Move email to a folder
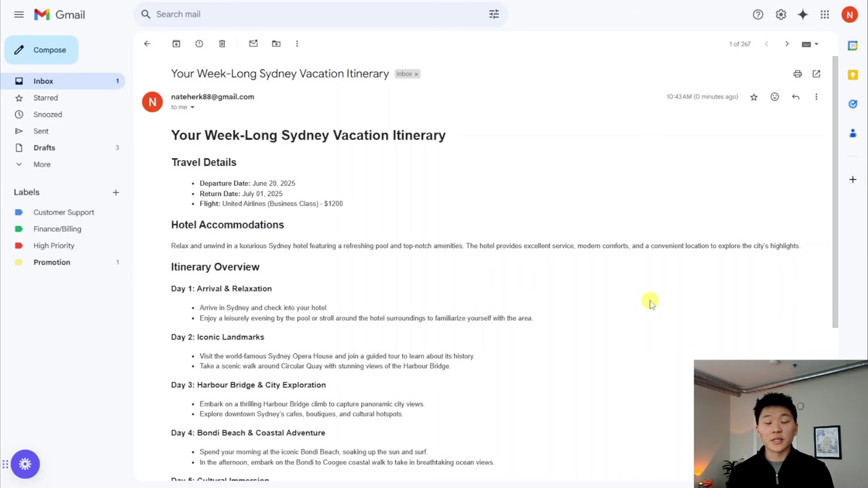Image resolution: width=868 pixels, height=488 pixels. point(276,44)
